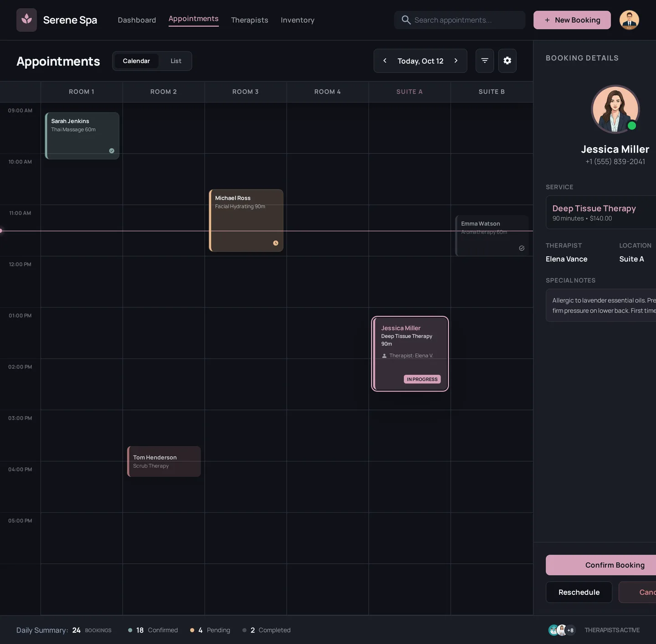656x644 pixels.
Task: Go to previous day with left chevron
Action: (384, 61)
